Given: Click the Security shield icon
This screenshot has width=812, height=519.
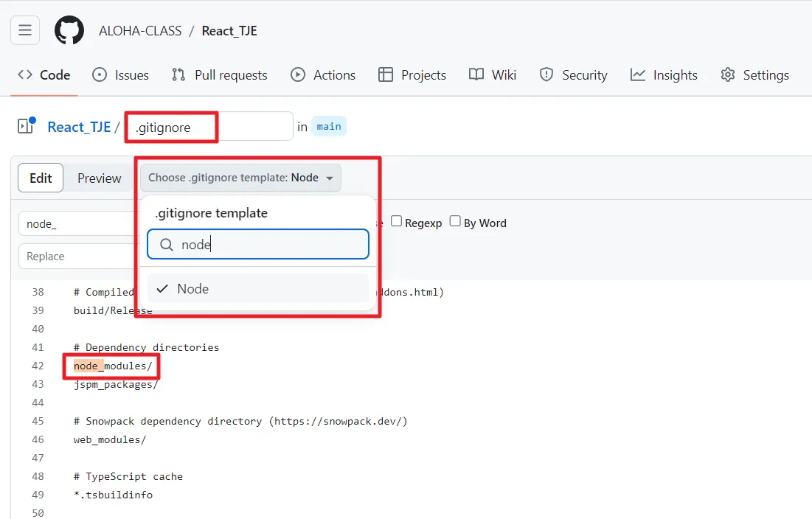Looking at the screenshot, I should 546,74.
